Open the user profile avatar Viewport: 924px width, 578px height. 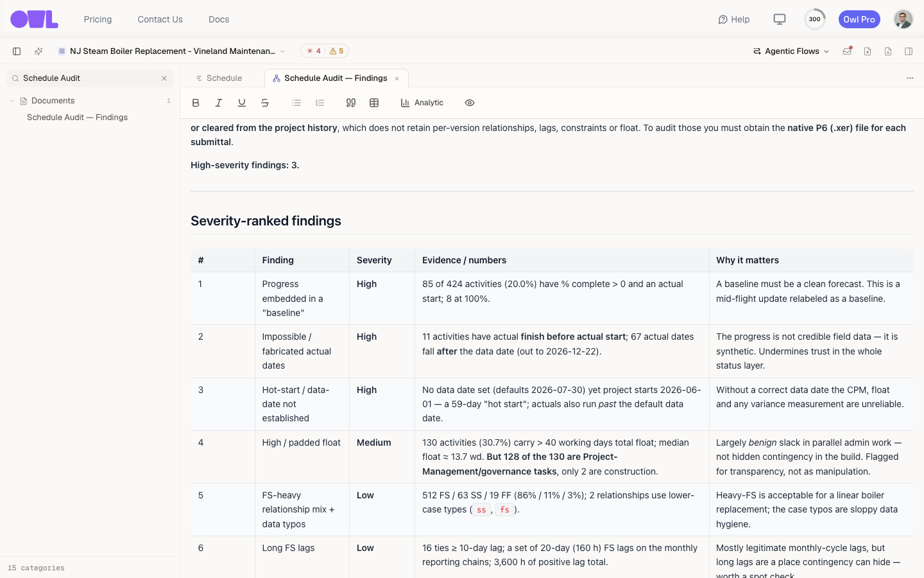[903, 19]
